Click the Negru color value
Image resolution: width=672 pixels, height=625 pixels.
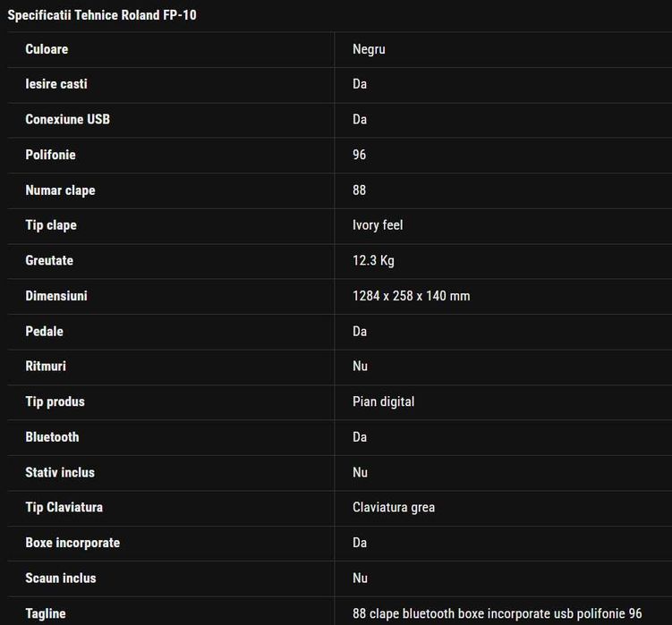pyautogui.click(x=369, y=49)
